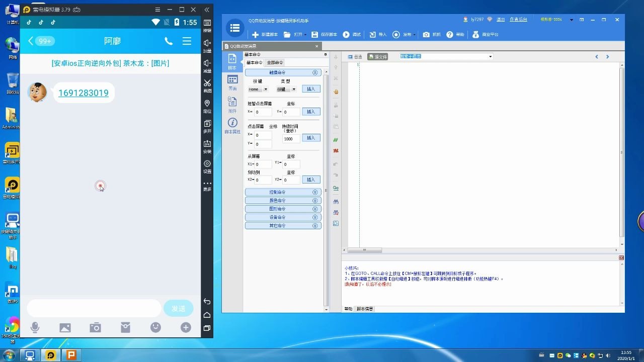Select the 附件 (attachment) sidebar icon
The width and height of the screenshot is (644, 362).
coord(232,104)
